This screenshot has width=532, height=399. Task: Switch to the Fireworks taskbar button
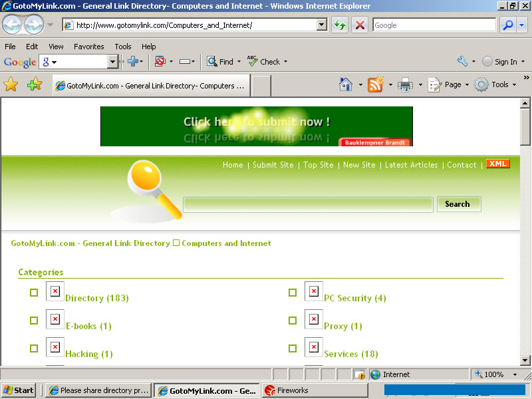tap(315, 390)
